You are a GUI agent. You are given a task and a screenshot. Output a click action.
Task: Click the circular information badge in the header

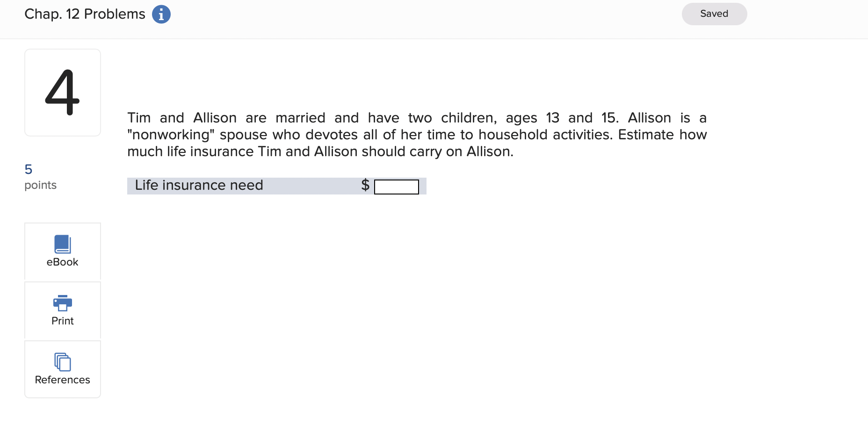pos(161,14)
